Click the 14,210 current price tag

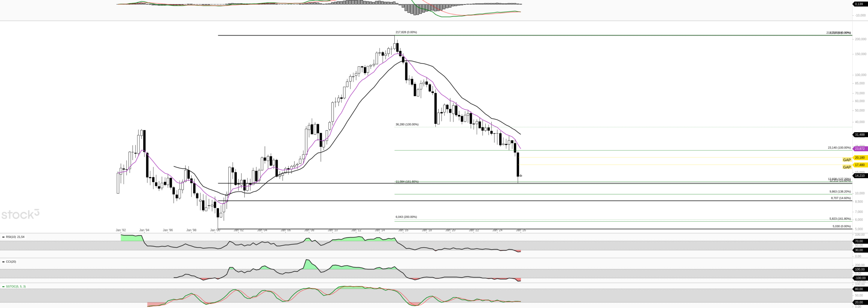pos(860,176)
